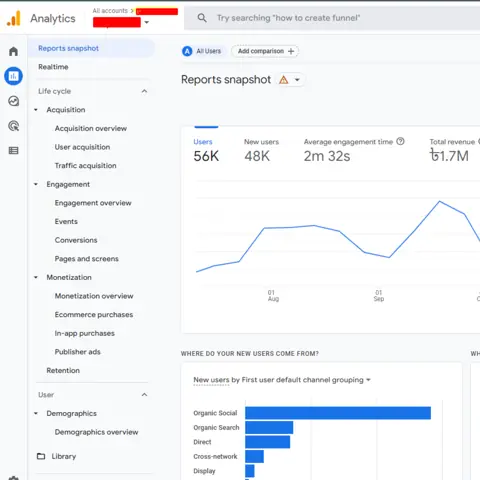Open the Conversions report
This screenshot has height=480, width=480.
click(x=76, y=240)
